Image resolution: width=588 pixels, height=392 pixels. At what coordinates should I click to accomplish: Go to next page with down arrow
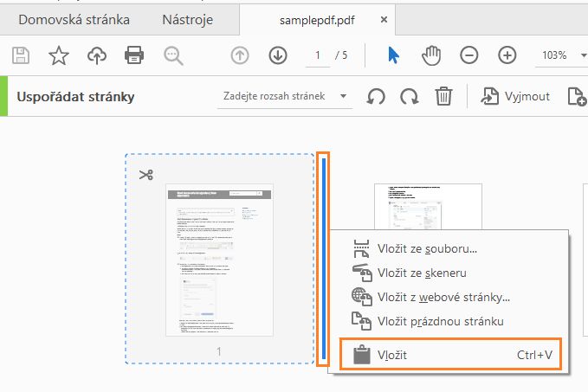[x=278, y=55]
